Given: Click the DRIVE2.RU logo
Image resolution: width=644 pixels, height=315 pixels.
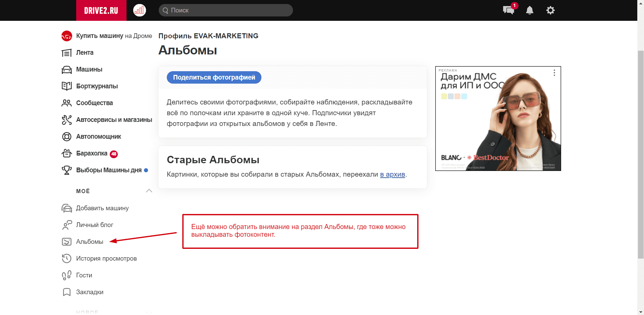Looking at the screenshot, I should (x=101, y=10).
